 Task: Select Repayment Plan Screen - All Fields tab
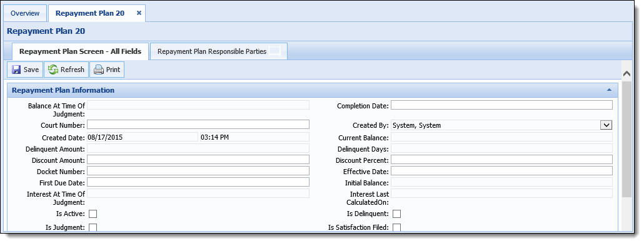81,52
